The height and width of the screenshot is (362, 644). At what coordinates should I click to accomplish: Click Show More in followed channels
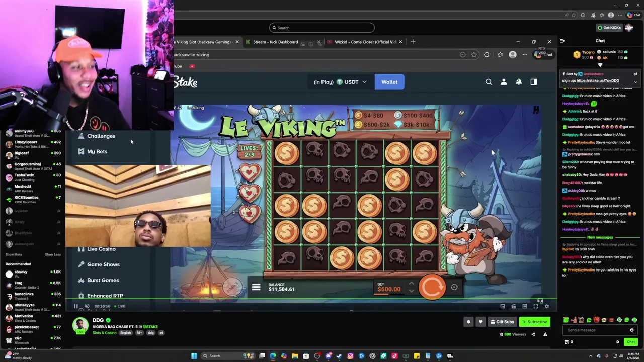tap(14, 254)
